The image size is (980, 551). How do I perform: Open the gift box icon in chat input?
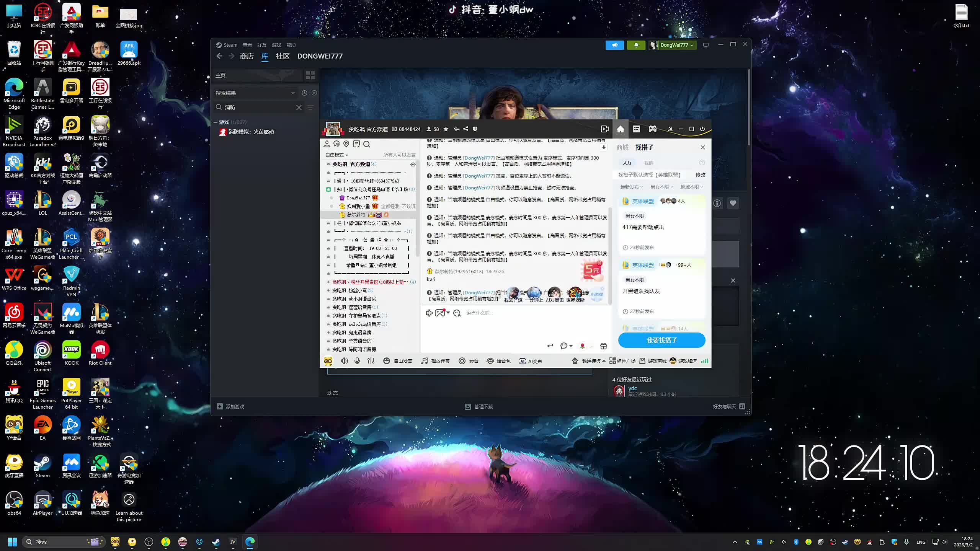[x=603, y=346]
